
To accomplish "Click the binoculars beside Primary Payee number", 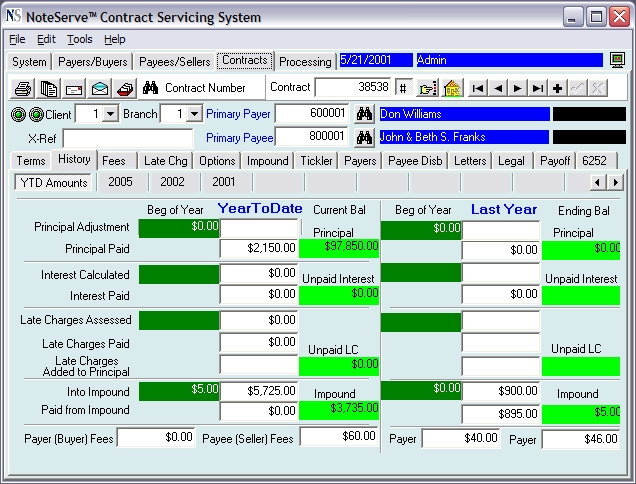I will click(364, 138).
